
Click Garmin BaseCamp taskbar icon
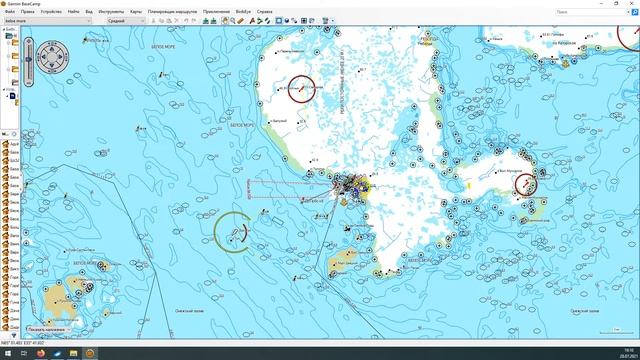[x=90, y=353]
